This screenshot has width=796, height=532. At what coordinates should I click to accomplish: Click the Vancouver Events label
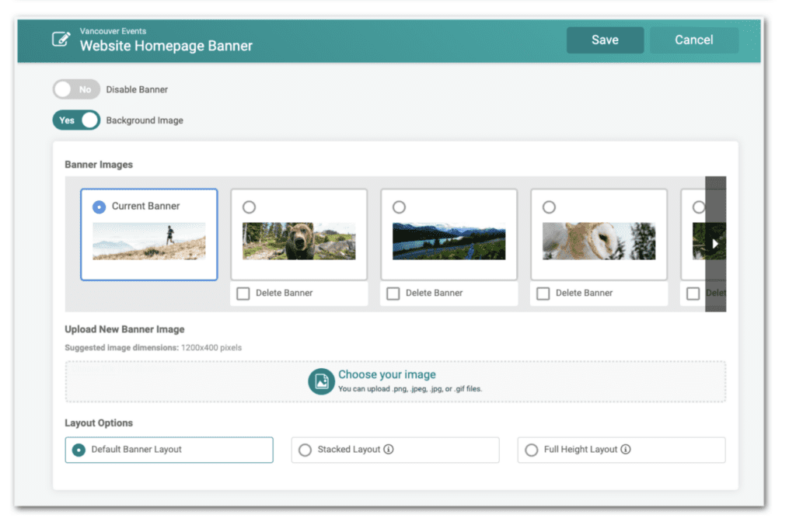click(x=113, y=31)
